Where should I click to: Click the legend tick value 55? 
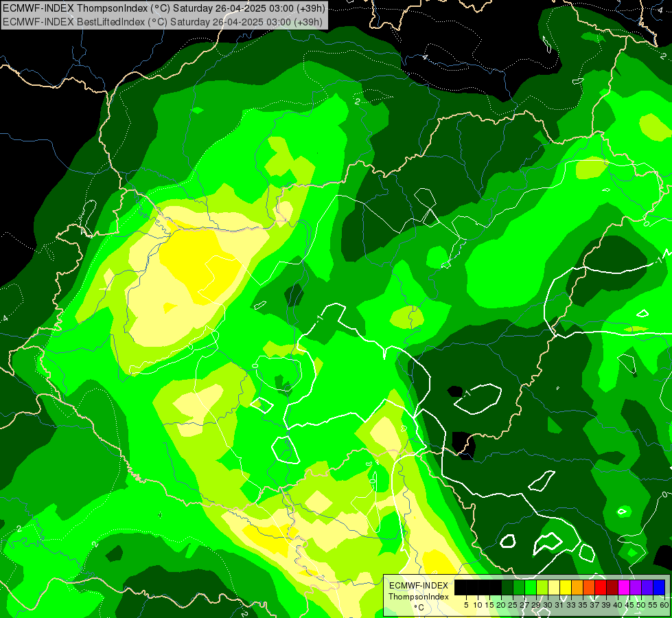(x=653, y=605)
